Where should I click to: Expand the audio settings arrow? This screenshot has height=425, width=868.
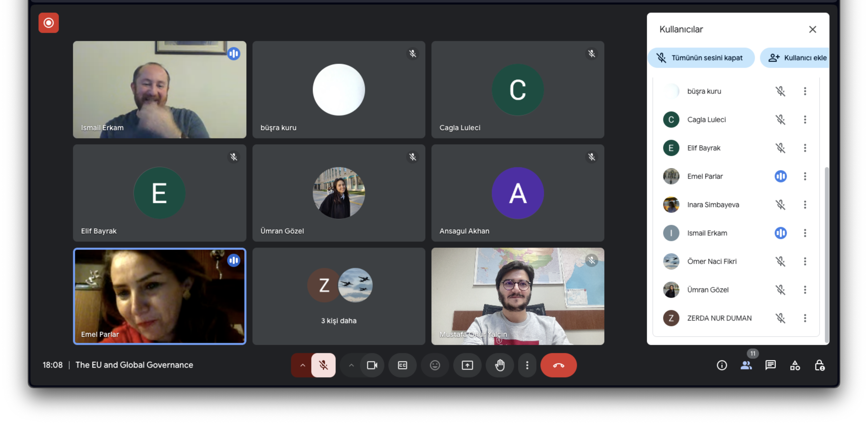tap(302, 365)
